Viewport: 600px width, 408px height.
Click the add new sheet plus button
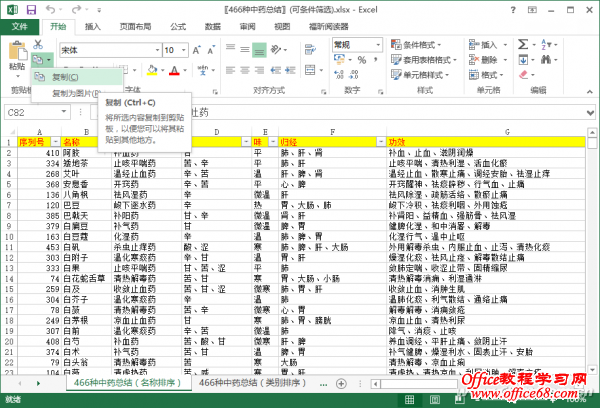point(340,383)
